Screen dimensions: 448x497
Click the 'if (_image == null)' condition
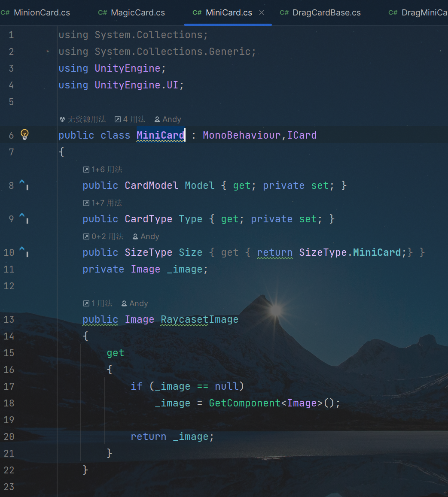(187, 386)
